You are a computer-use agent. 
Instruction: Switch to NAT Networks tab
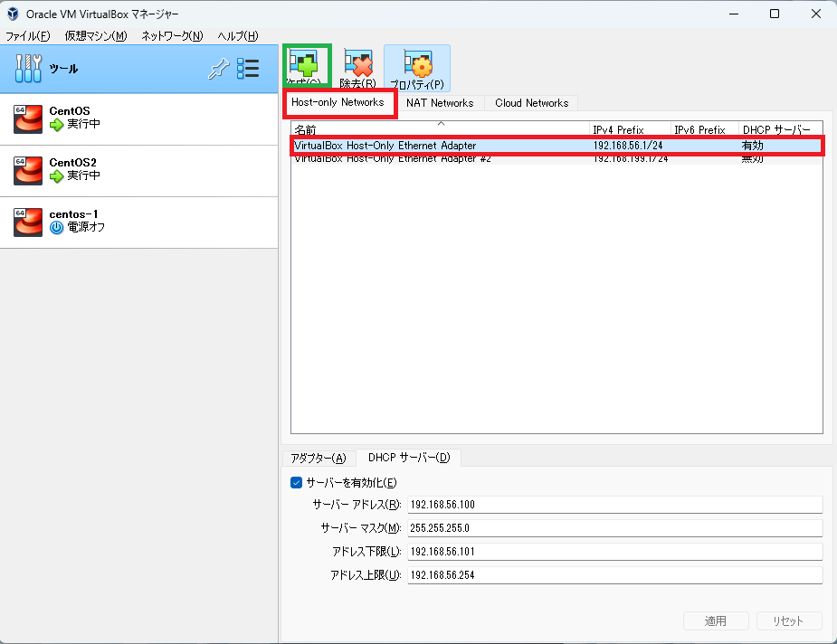point(440,103)
